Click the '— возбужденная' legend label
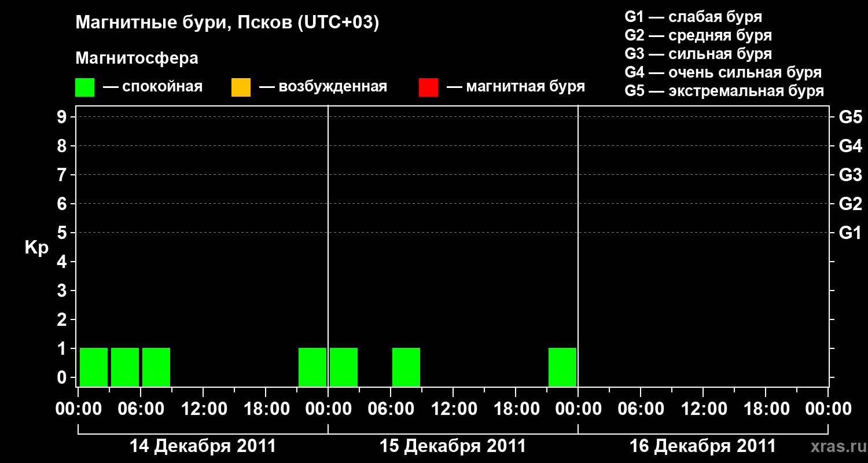The image size is (868, 463). tap(323, 87)
